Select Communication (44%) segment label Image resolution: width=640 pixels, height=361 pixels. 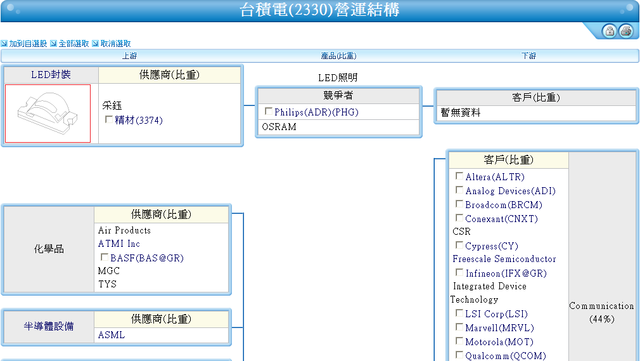pyautogui.click(x=602, y=312)
